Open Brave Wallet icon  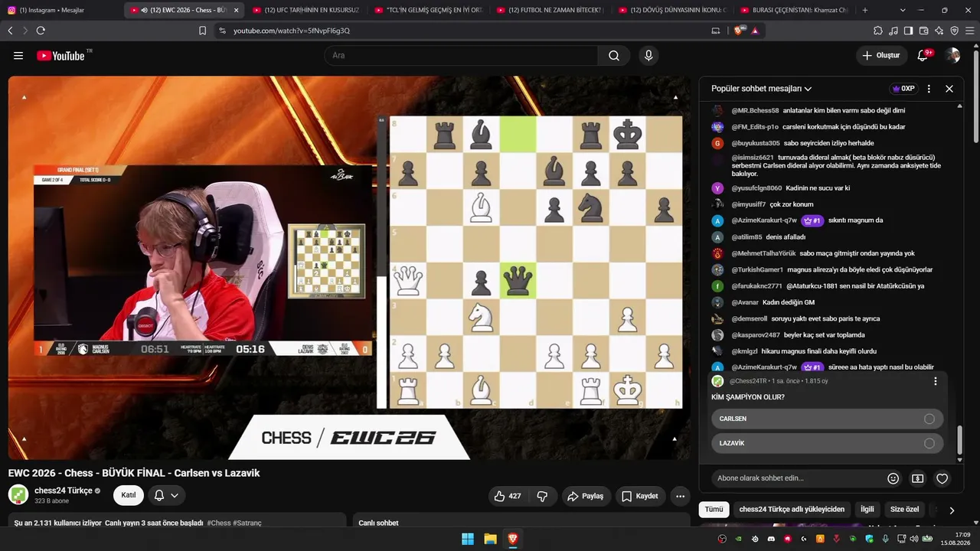click(x=923, y=31)
